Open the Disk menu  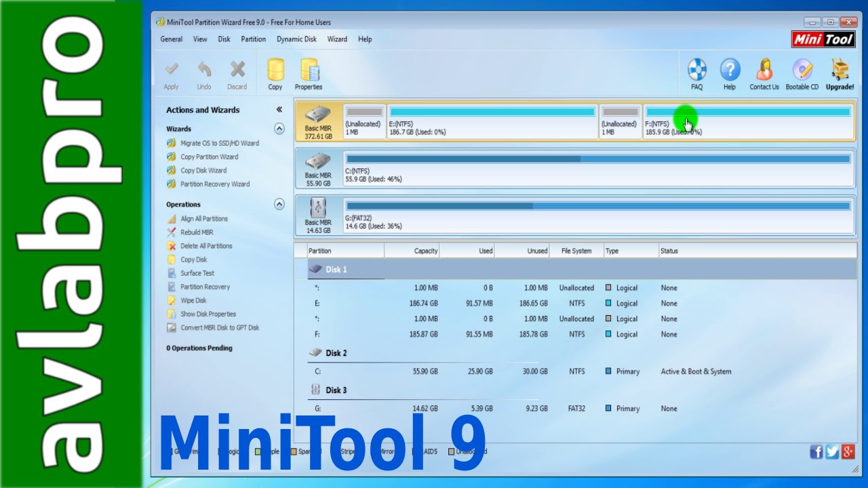tap(224, 39)
